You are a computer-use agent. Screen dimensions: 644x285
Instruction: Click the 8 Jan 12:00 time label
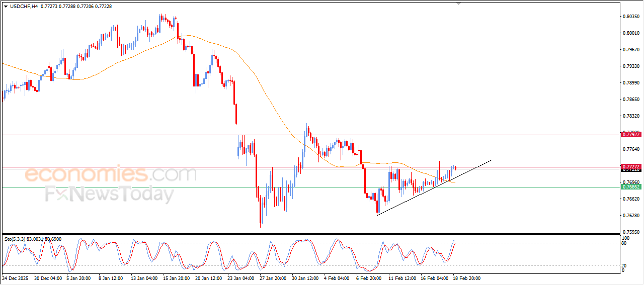click(111, 277)
